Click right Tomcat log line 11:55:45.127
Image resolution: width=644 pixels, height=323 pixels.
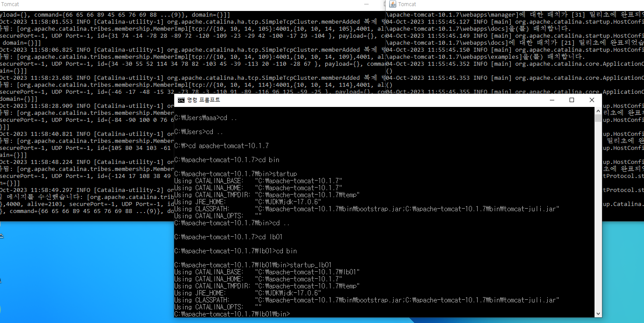pyautogui.click(x=515, y=21)
